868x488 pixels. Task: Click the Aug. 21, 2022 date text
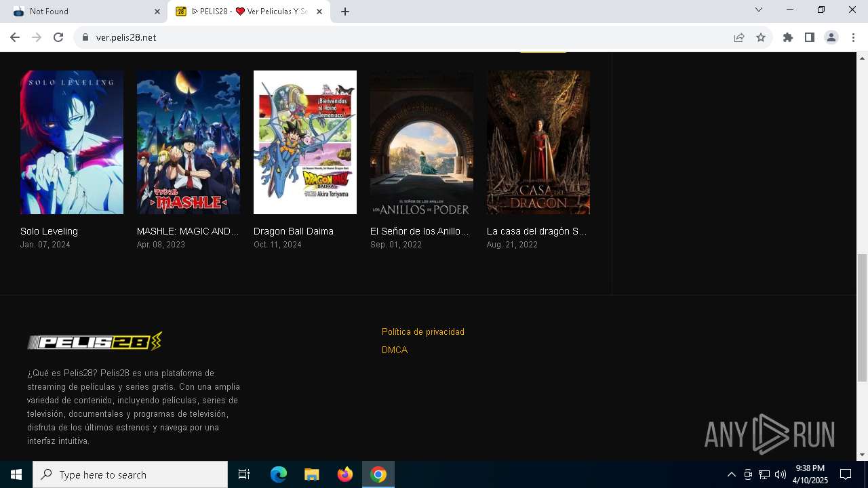[512, 245]
